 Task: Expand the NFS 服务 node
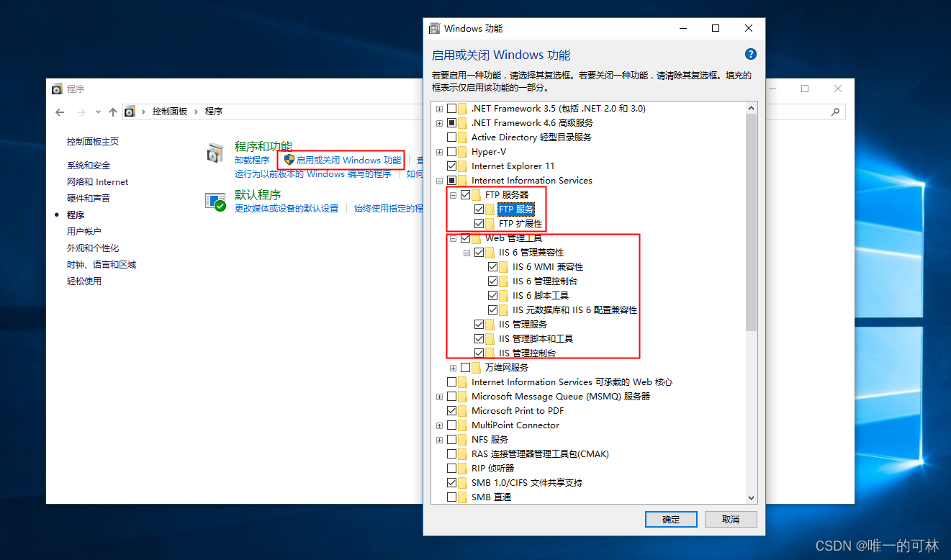pos(440,440)
